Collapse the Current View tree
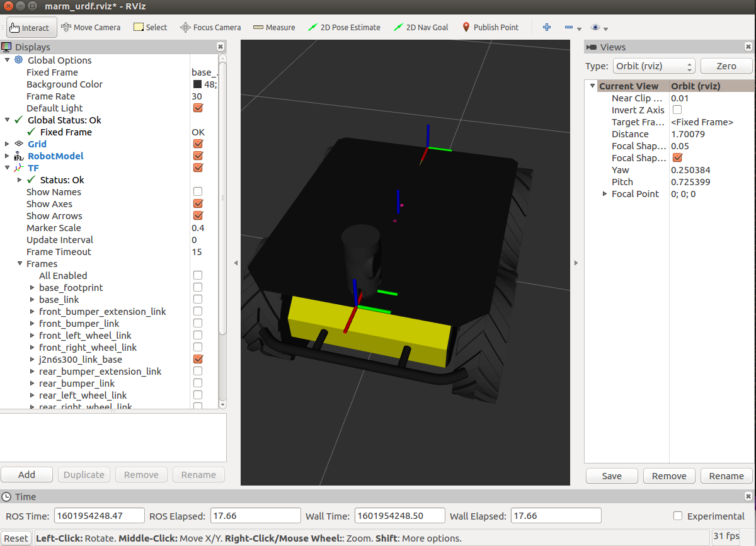 pyautogui.click(x=592, y=86)
